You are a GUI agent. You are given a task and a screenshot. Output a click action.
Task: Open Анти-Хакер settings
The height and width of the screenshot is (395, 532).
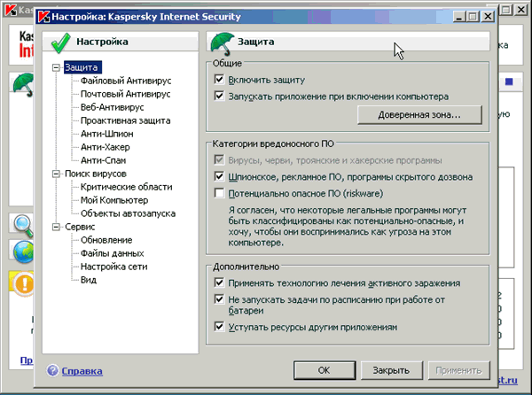(x=105, y=147)
